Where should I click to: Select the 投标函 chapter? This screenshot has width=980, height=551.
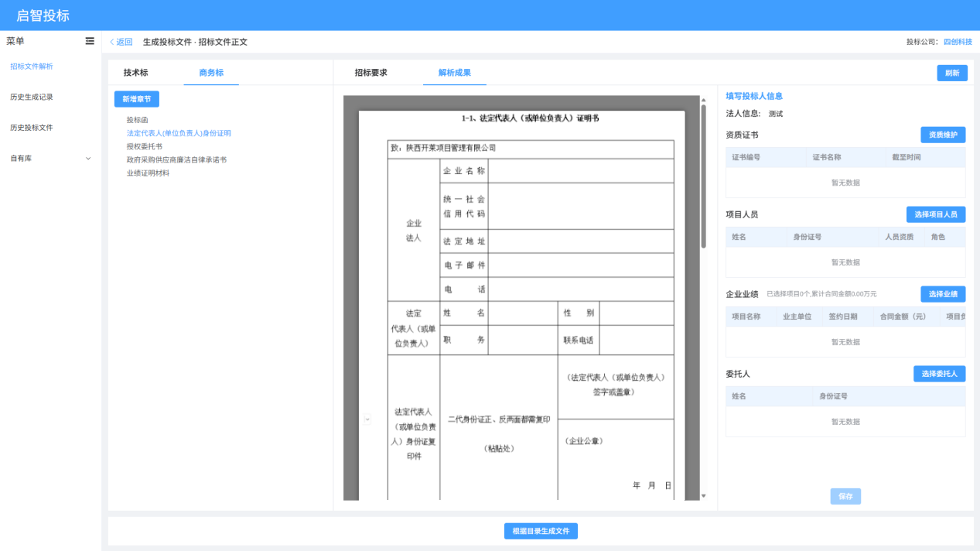coord(138,120)
